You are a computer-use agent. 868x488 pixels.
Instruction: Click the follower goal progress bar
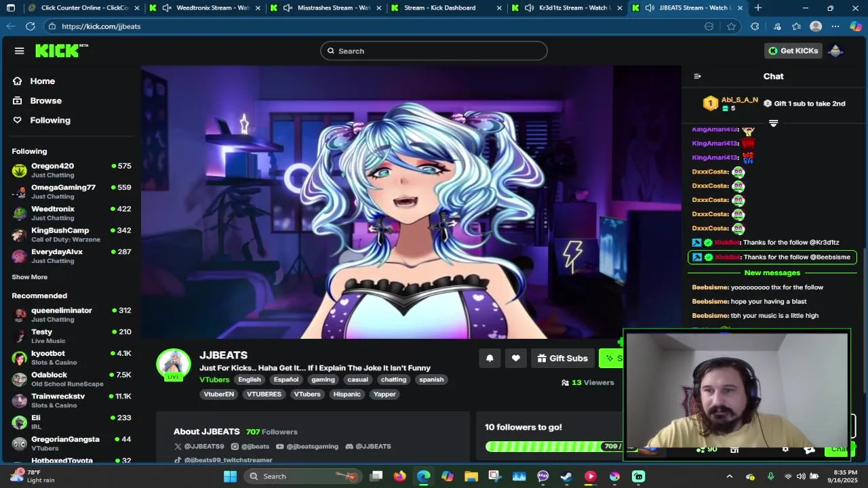tap(554, 447)
